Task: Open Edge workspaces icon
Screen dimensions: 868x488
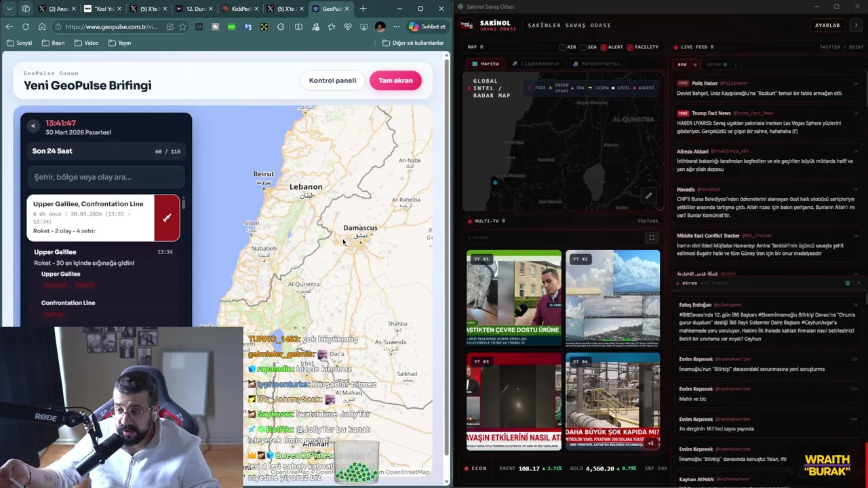Action: pos(26,9)
